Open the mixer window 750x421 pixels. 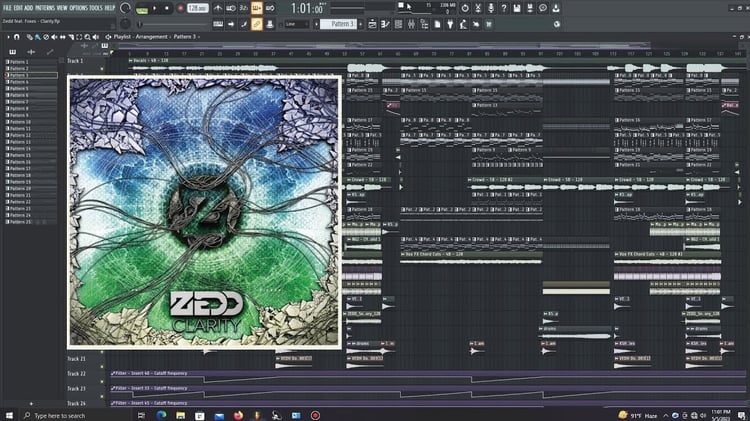pos(411,24)
